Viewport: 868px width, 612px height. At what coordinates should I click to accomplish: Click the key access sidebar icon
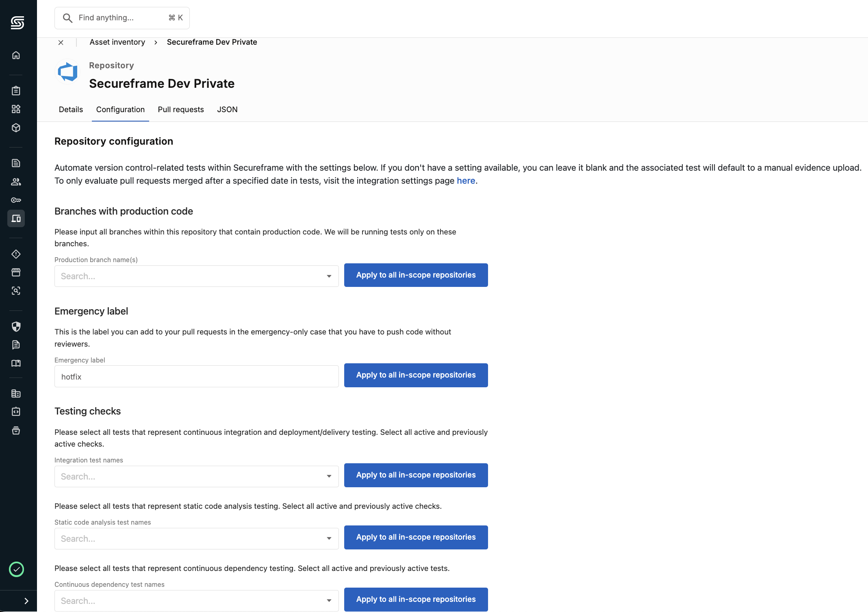coord(16,200)
